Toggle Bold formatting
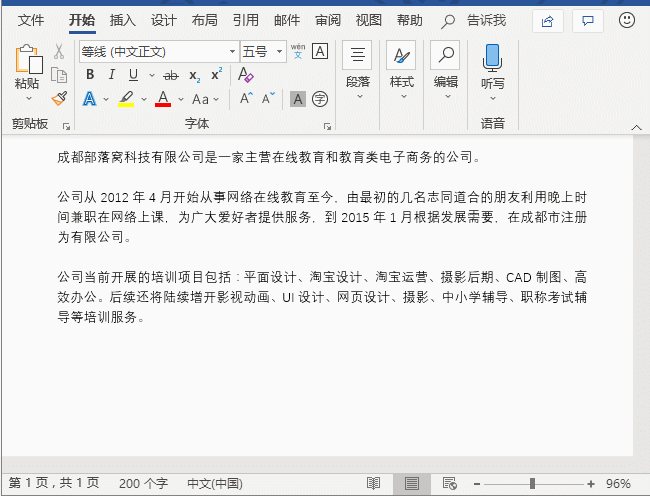Image resolution: width=650 pixels, height=496 pixels. (x=89, y=75)
